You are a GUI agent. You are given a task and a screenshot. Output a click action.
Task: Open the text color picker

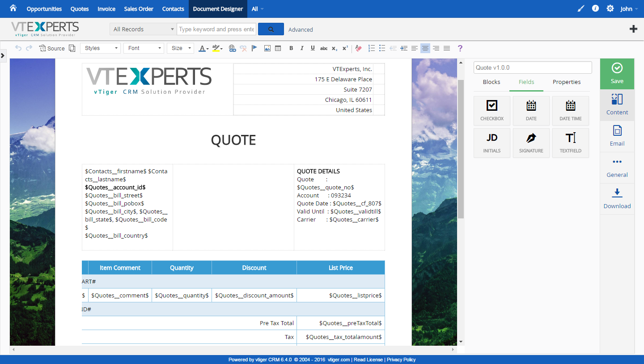203,48
